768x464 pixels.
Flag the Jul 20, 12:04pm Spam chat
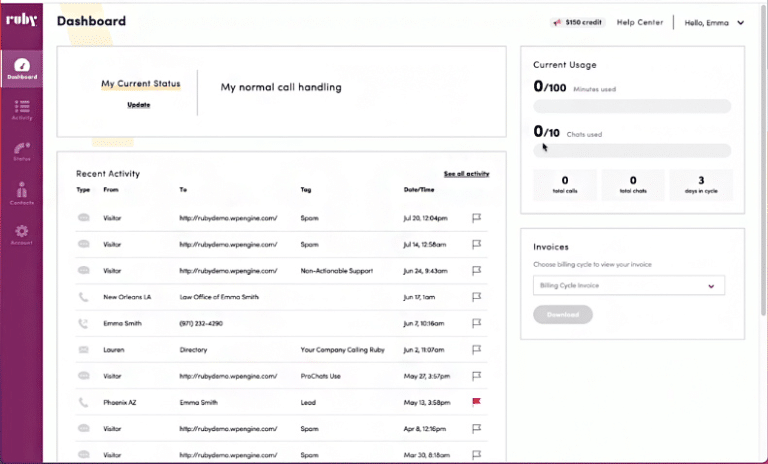476,218
